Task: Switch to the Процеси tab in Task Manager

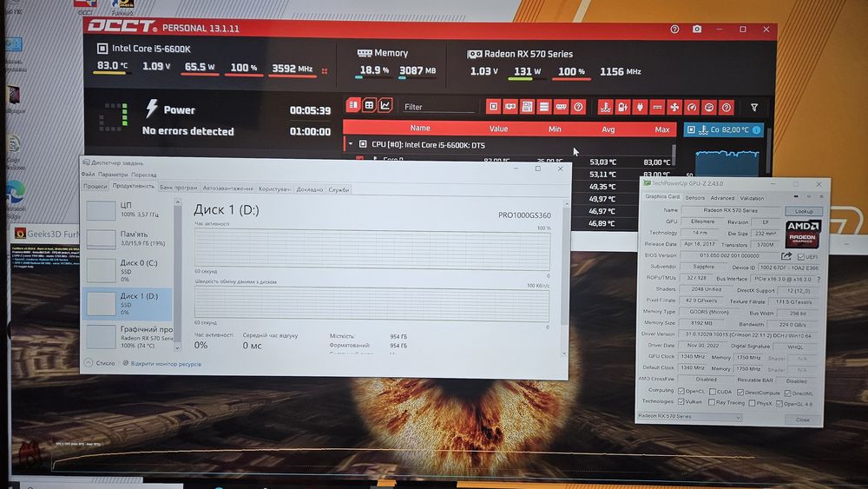Action: 95,187
